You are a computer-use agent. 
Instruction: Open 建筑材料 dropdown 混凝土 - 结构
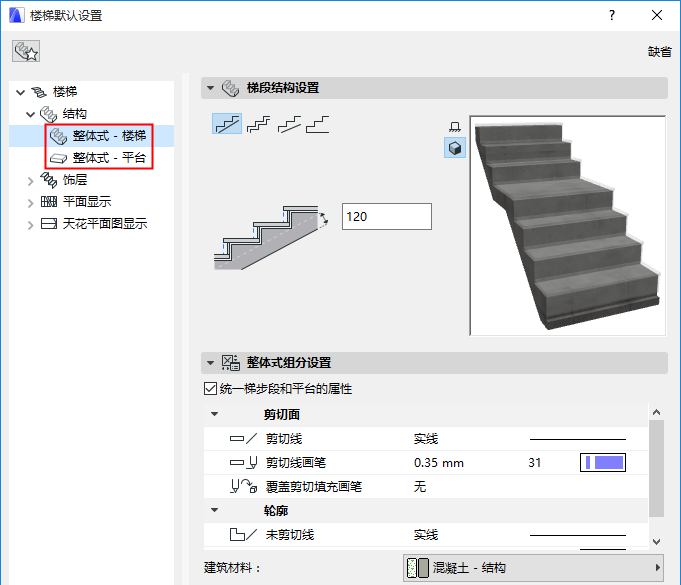click(x=533, y=568)
